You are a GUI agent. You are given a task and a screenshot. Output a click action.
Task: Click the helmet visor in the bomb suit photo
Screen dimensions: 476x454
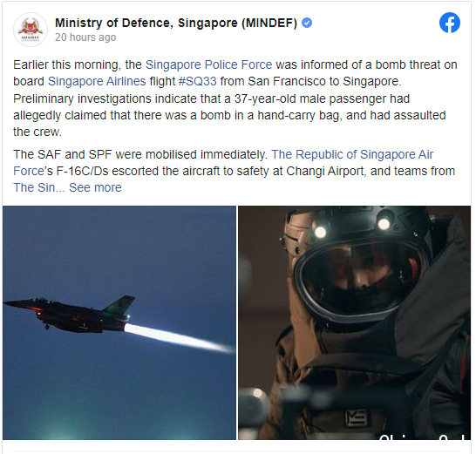click(x=359, y=277)
